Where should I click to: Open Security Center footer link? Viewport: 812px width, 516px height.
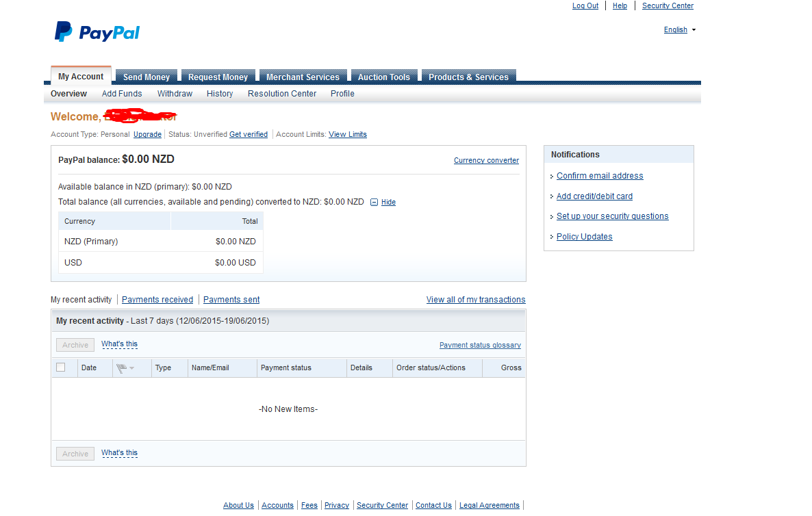(382, 506)
